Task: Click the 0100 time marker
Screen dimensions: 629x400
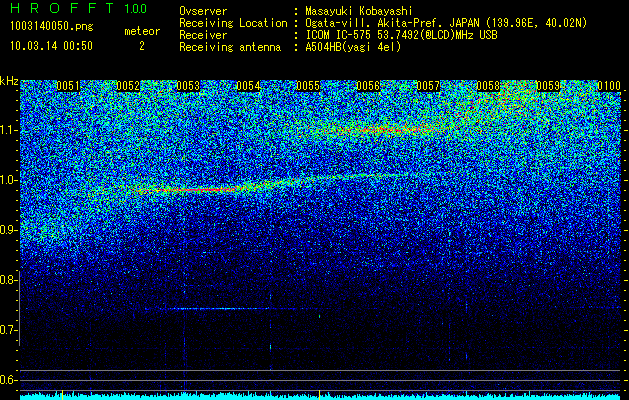Action: click(609, 86)
